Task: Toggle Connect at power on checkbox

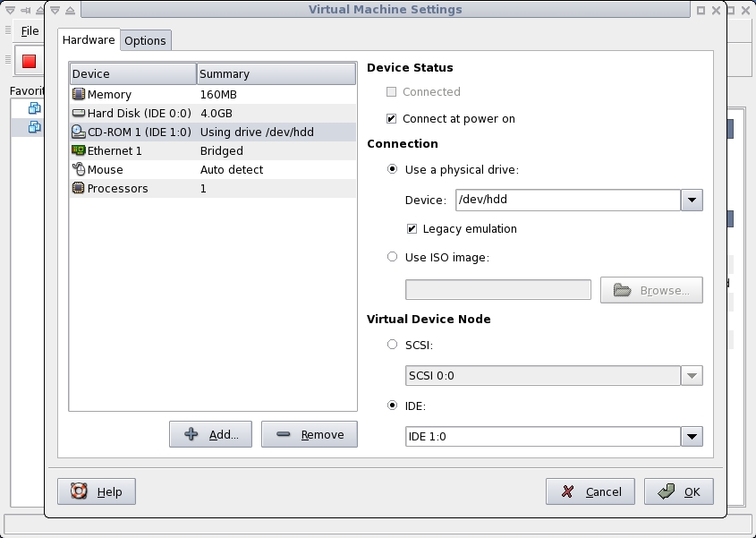Action: (392, 119)
